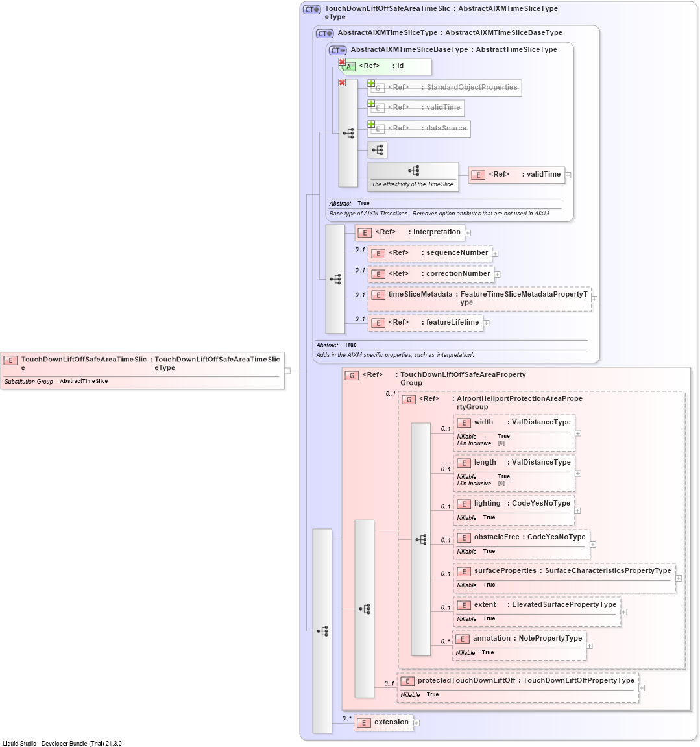Image resolution: width=700 pixels, height=747 pixels.
Task: Click the outermost sequence symbol near extension
Action: click(322, 631)
